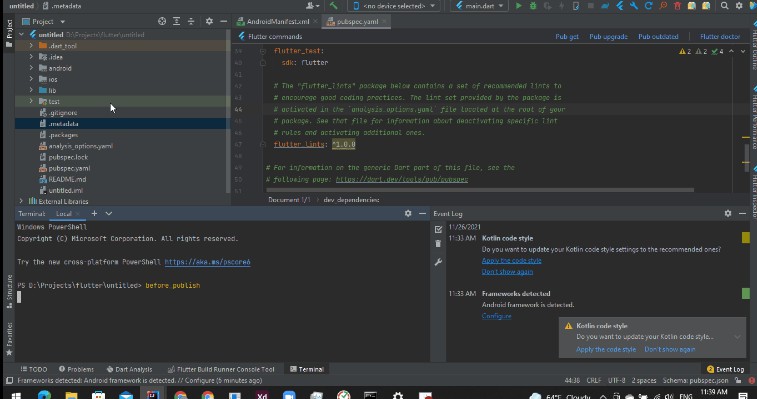The width and height of the screenshot is (757, 399).
Task: Hide the Project panel with minus icon
Action: (223, 21)
